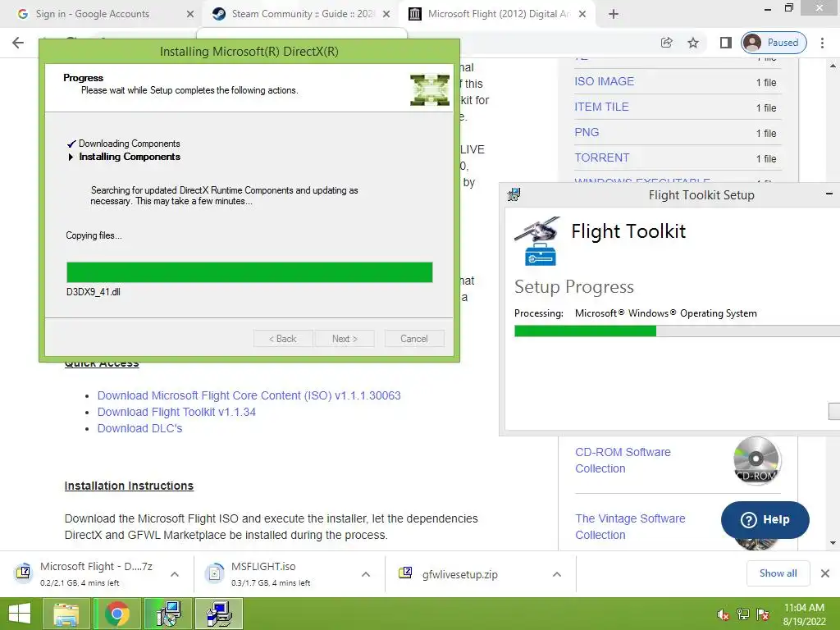The height and width of the screenshot is (630, 840).
Task: Open File Explorer from the taskbar
Action: (x=66, y=614)
